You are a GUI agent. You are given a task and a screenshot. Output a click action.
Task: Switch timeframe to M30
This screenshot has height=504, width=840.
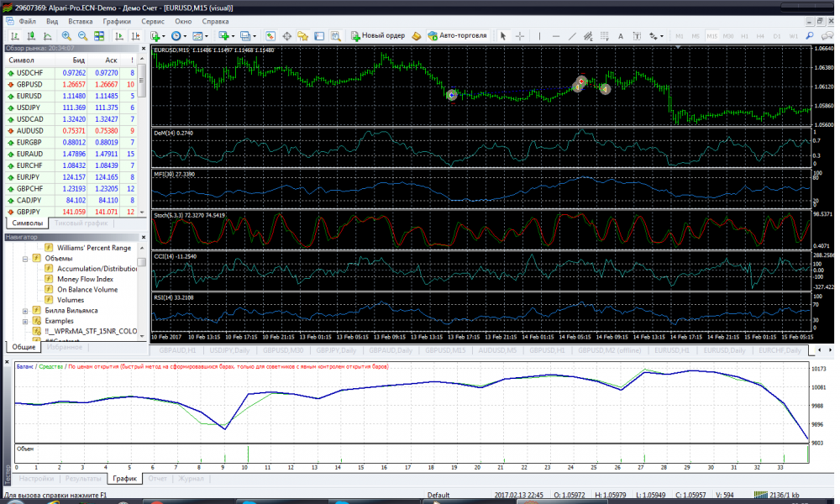pyautogui.click(x=728, y=36)
